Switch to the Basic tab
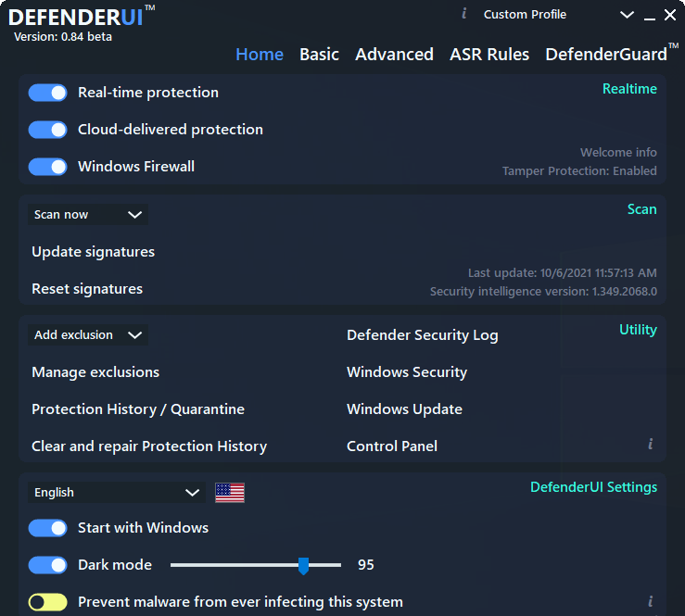This screenshot has height=616, width=685. click(319, 55)
